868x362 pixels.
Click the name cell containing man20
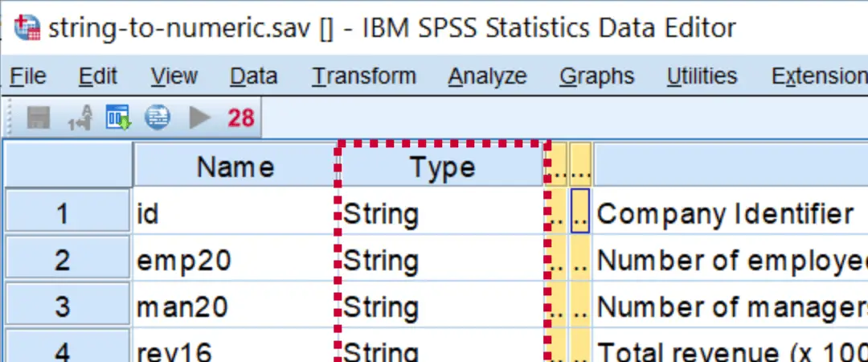(x=233, y=307)
